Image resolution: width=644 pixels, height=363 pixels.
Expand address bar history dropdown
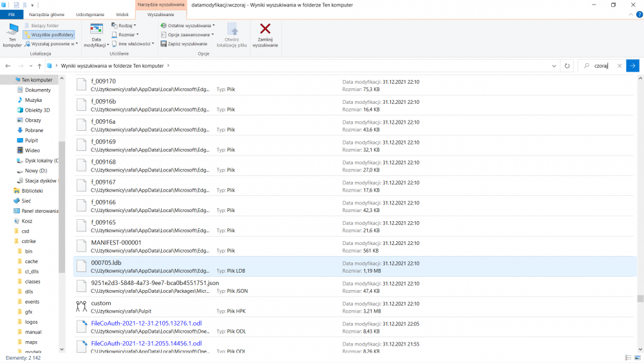click(x=554, y=66)
